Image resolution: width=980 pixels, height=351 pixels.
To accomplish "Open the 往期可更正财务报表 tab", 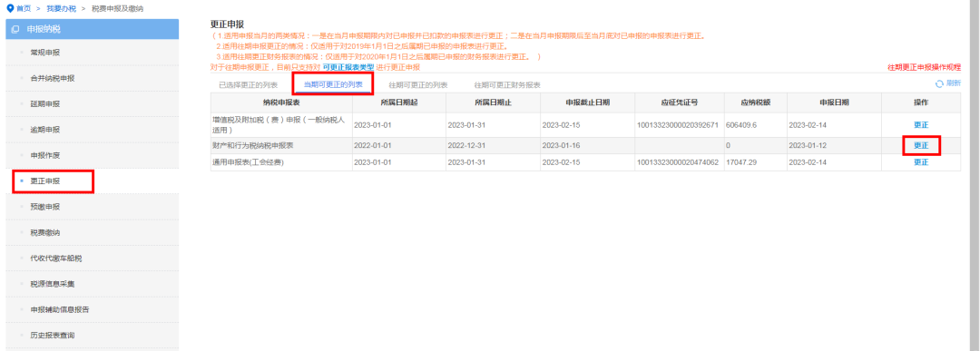I will (x=507, y=85).
